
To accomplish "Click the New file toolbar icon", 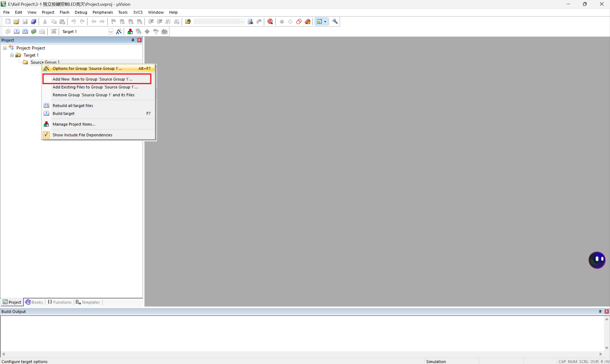I will coord(8,22).
